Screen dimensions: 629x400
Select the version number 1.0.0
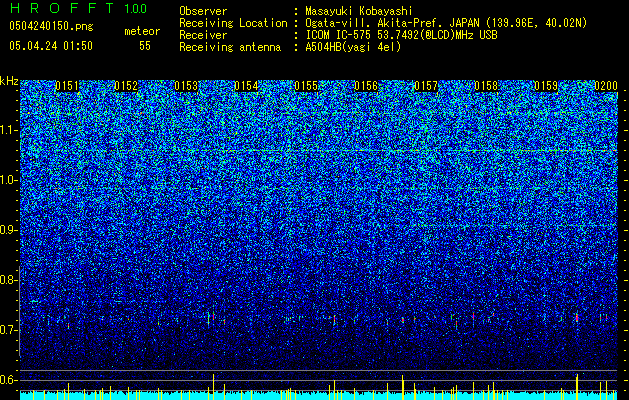pos(136,9)
